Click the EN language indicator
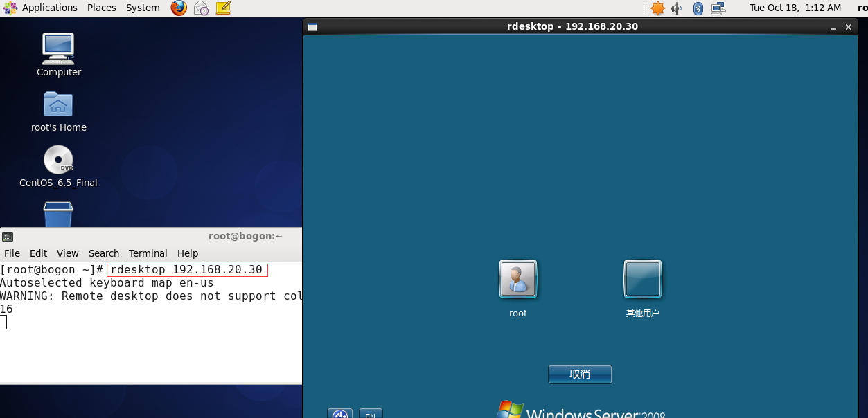This screenshot has width=868, height=418. click(x=371, y=414)
